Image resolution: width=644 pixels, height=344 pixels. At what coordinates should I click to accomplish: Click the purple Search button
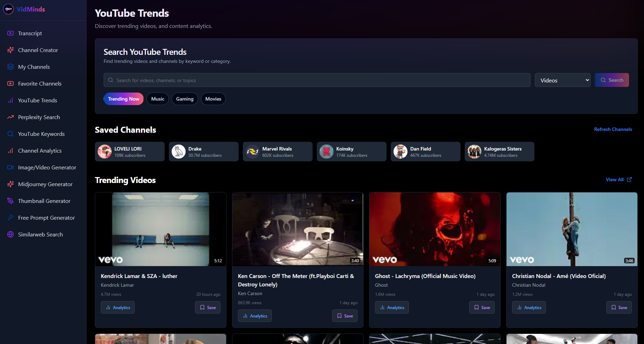tap(612, 80)
